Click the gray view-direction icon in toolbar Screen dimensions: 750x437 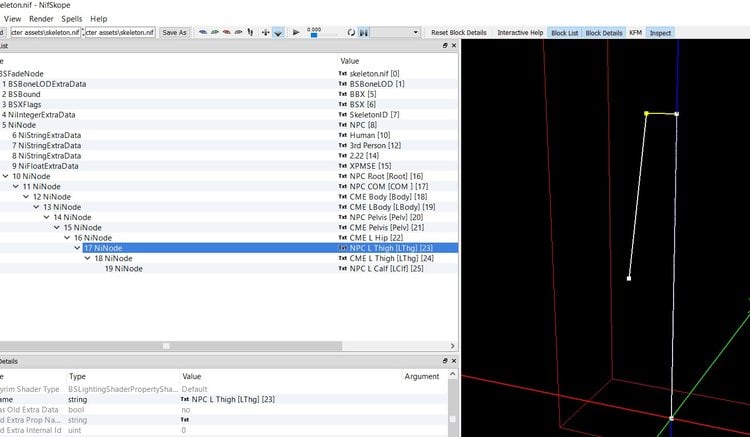238,33
